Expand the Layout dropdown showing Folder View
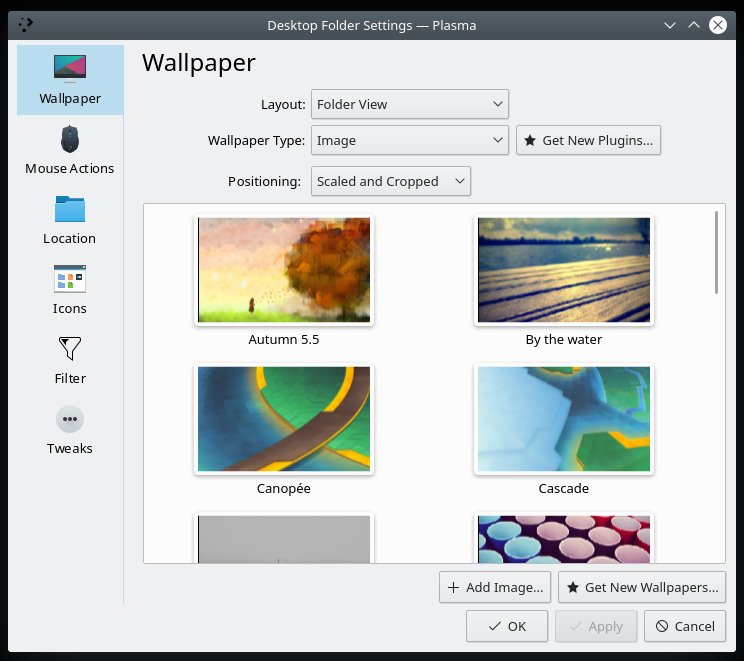 (x=410, y=104)
